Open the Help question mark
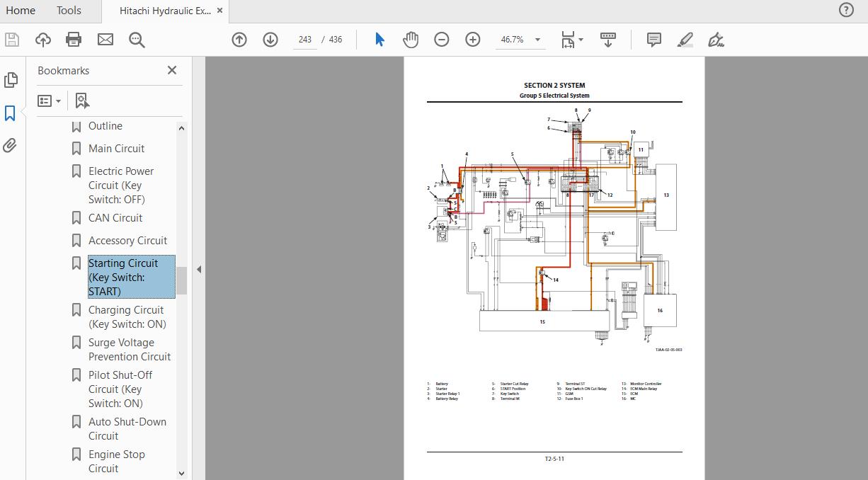The height and width of the screenshot is (480, 868). (846, 10)
